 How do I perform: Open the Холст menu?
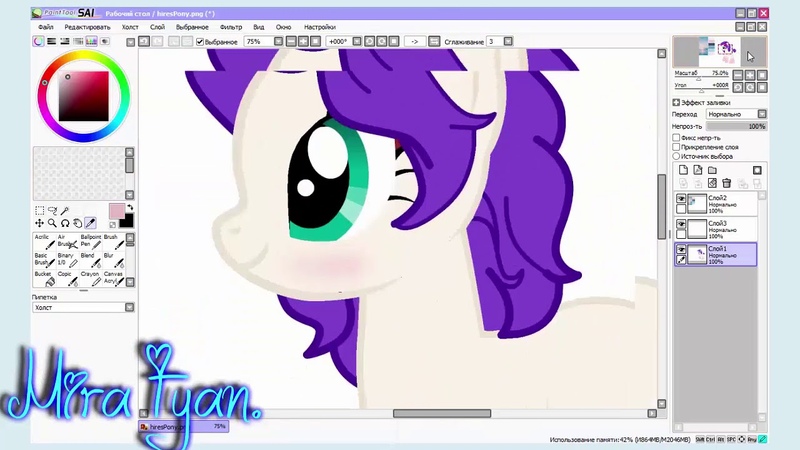(x=130, y=27)
